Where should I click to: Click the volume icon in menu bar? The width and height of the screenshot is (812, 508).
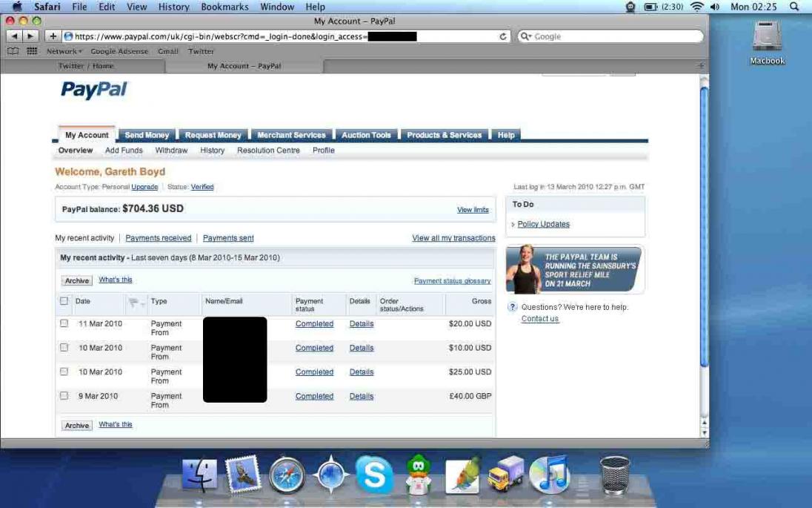click(715, 6)
